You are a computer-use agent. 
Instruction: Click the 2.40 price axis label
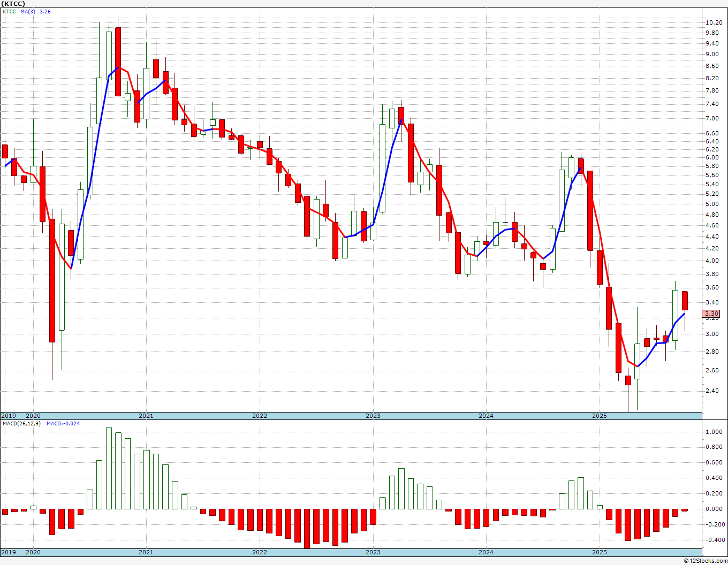712,391
